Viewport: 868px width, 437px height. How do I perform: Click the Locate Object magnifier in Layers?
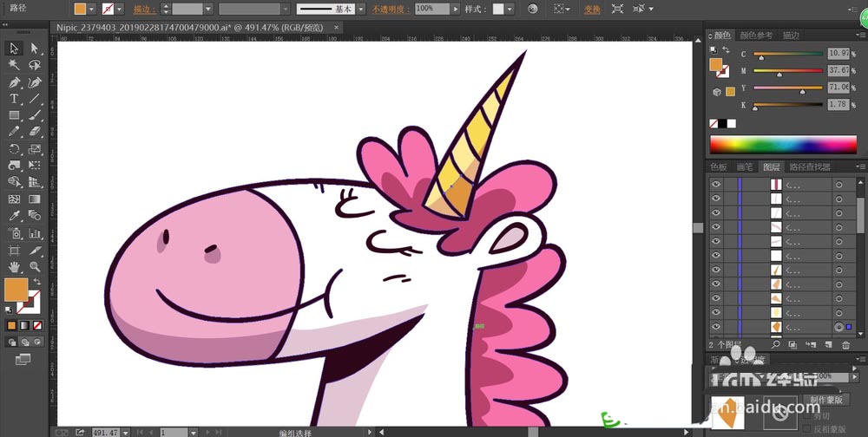(x=775, y=344)
